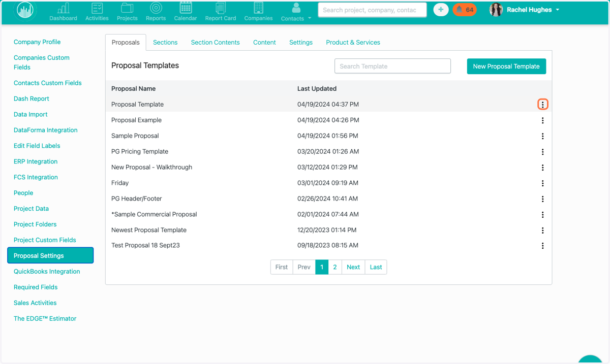
Task: Go to the Last page button
Action: [x=376, y=267]
